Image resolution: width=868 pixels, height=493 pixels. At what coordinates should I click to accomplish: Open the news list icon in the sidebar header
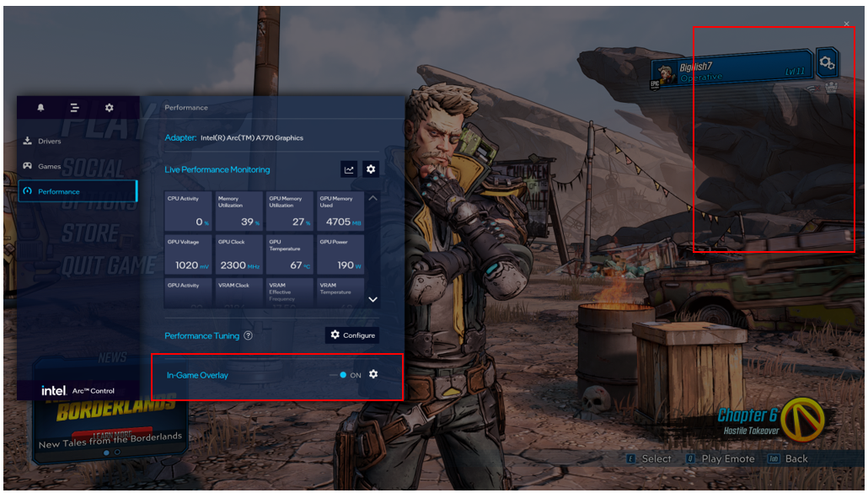coord(74,107)
